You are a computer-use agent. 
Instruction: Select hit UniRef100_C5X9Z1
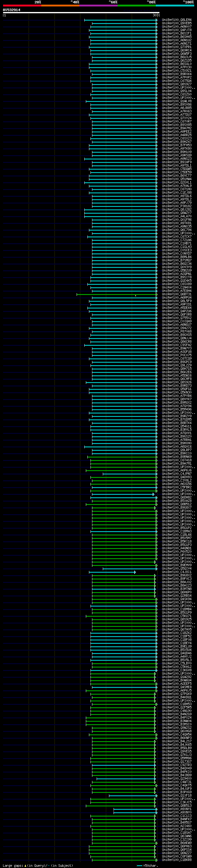click(176, 71)
